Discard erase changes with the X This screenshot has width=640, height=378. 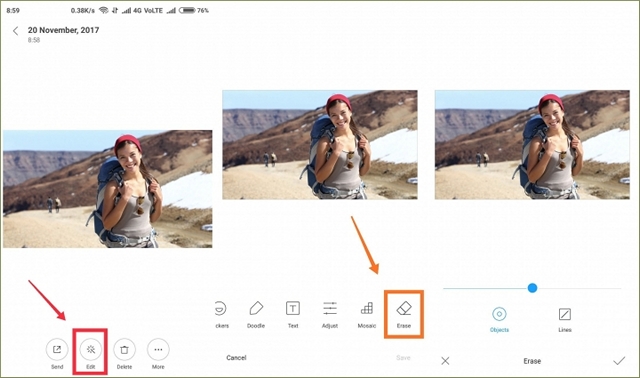[x=445, y=361]
